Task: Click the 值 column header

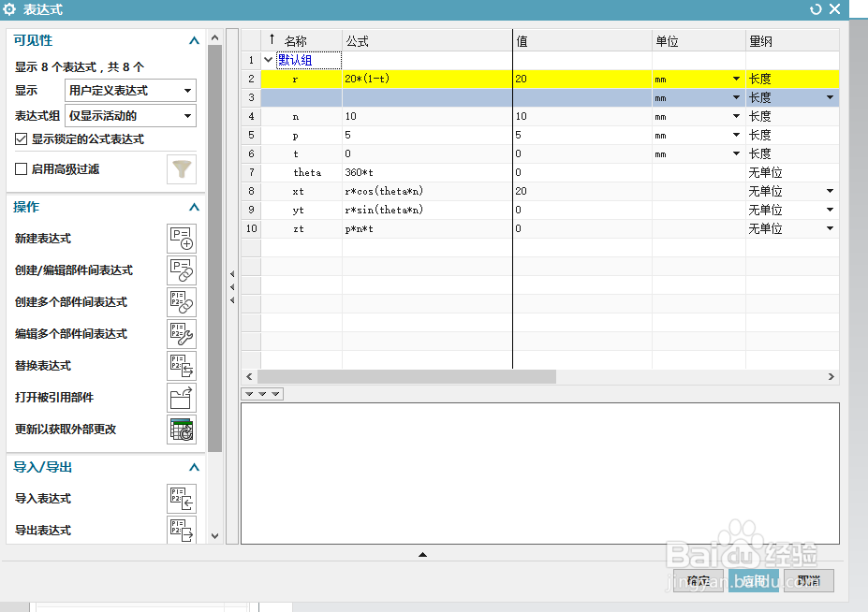Action: tap(582, 41)
